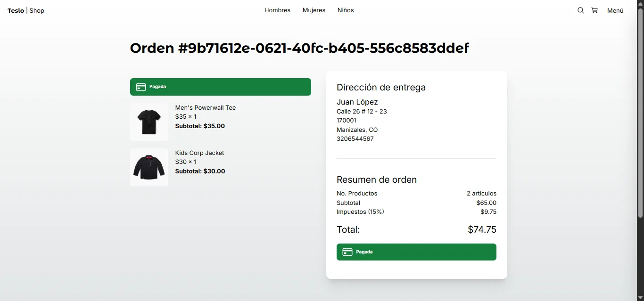Click the credit card icon in summary Pagada banner
644x301 pixels.
point(347,252)
